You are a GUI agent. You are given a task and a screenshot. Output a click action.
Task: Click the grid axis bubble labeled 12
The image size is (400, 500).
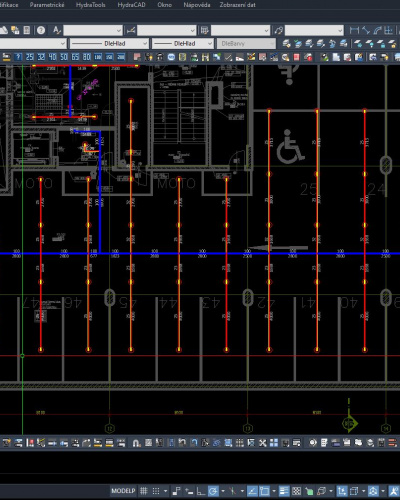109,428
